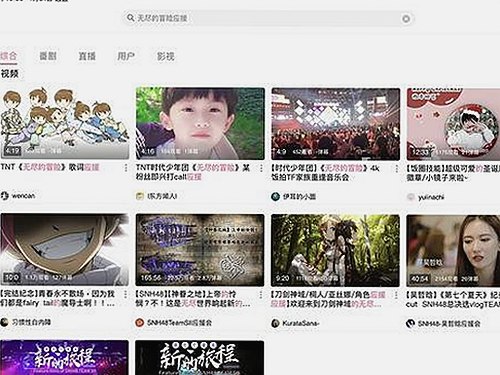
Task: Open the 刀剑神域 forest scene thumbnail
Action: click(335, 250)
